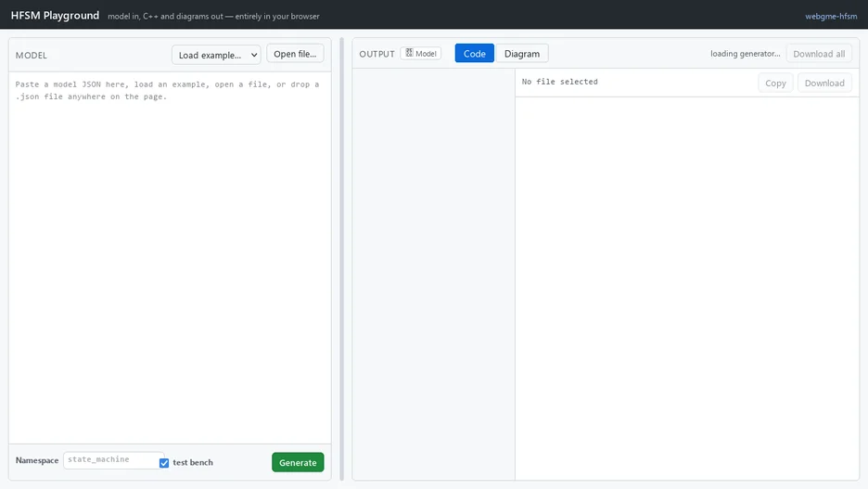Click the HFSM Playground title
This screenshot has height=489, width=868.
coord(55,16)
